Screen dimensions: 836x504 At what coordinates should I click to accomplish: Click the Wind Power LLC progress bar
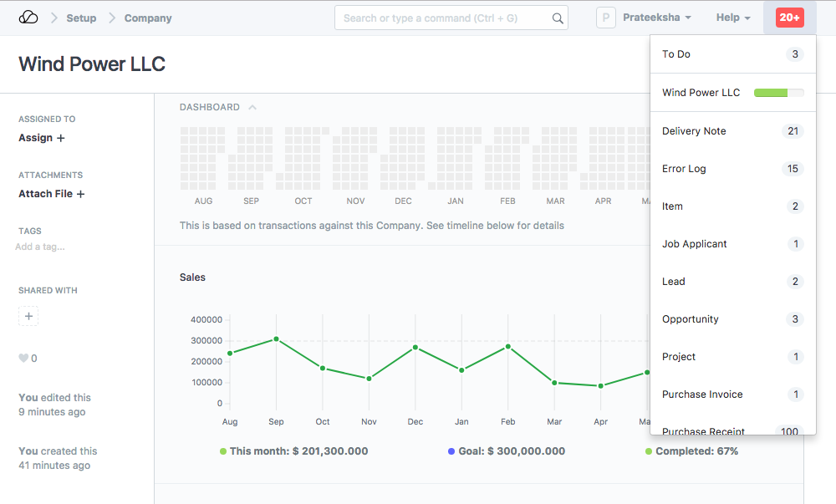click(x=778, y=93)
